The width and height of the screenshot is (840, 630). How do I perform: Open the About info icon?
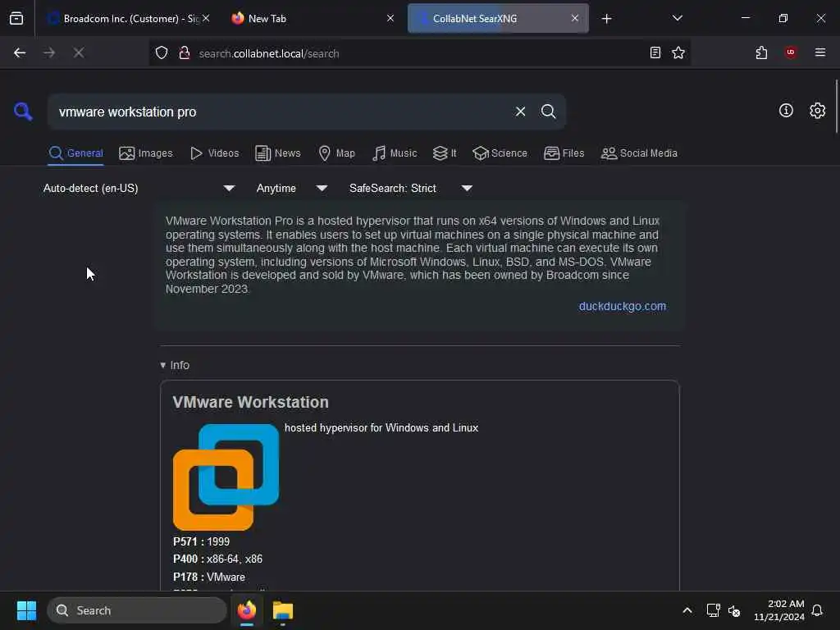click(x=786, y=111)
